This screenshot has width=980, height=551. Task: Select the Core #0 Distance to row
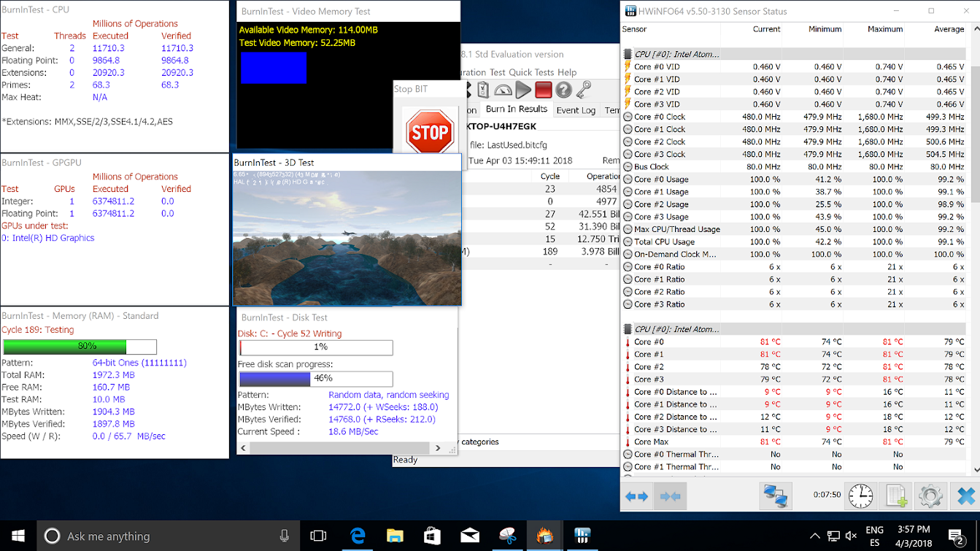[x=795, y=392]
